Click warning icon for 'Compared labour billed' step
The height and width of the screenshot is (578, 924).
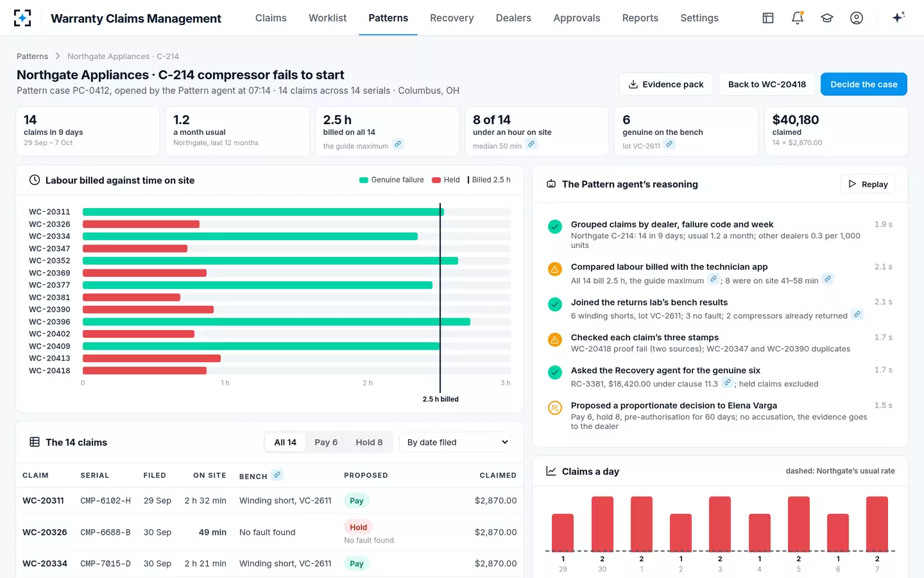[x=555, y=269]
